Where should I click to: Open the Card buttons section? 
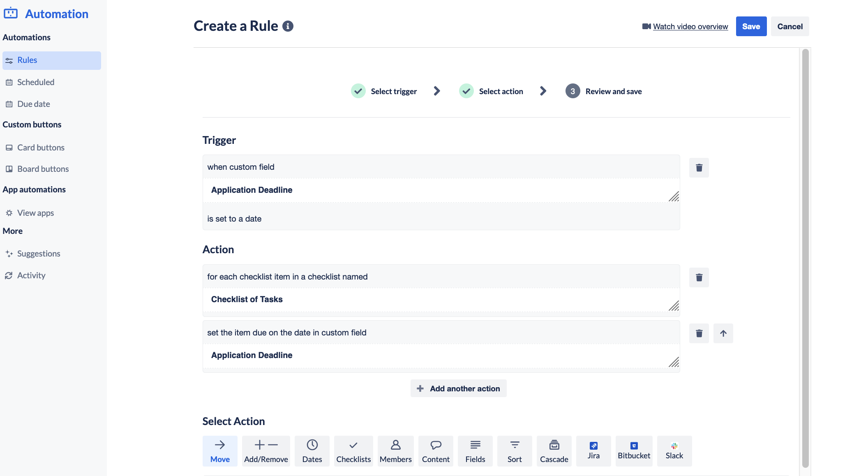41,147
